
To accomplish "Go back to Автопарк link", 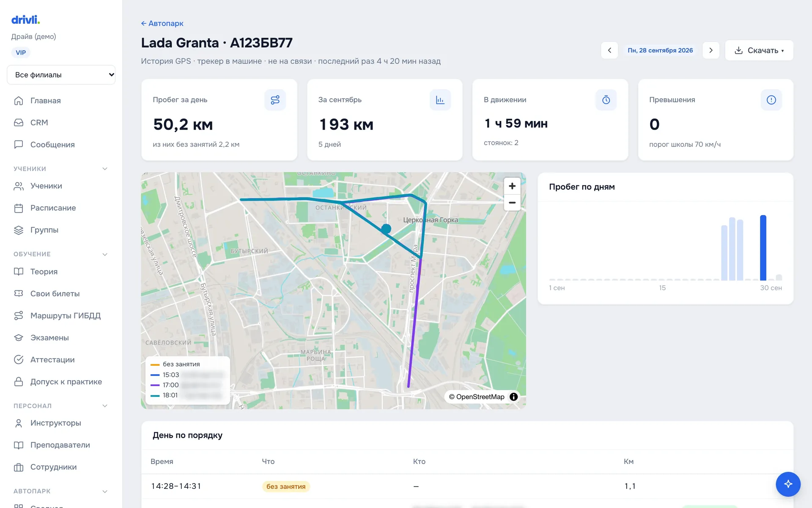I will coord(162,23).
